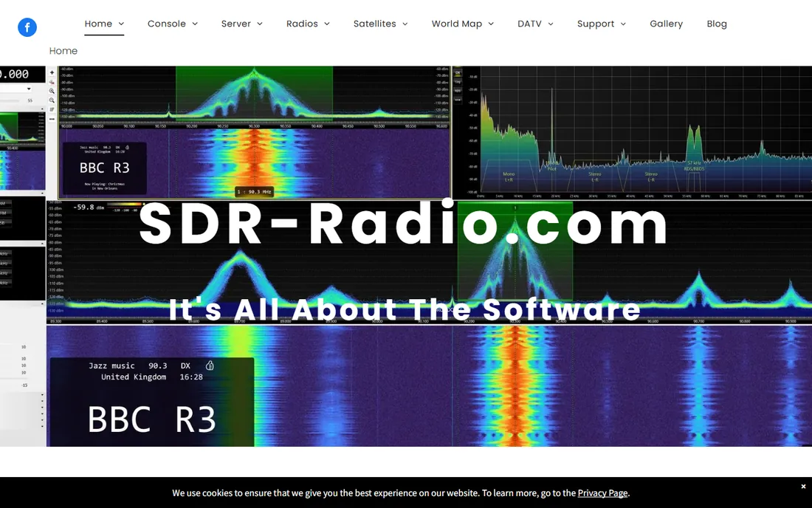Click the Support menu item

596,24
